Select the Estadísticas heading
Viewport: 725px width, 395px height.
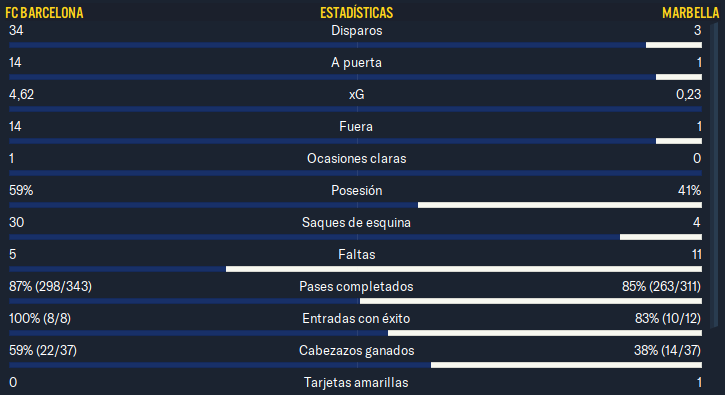tap(356, 12)
